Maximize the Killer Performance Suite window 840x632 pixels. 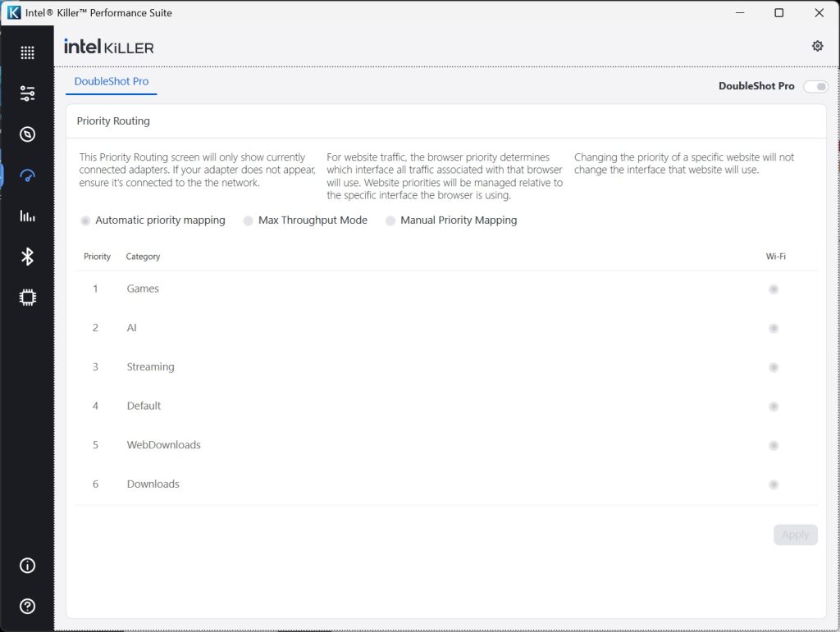tap(779, 12)
